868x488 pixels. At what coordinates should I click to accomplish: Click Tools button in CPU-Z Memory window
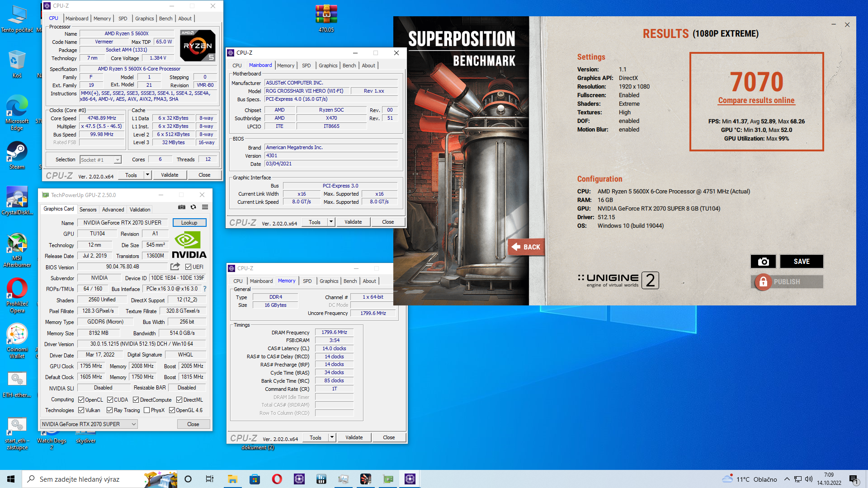pyautogui.click(x=316, y=437)
